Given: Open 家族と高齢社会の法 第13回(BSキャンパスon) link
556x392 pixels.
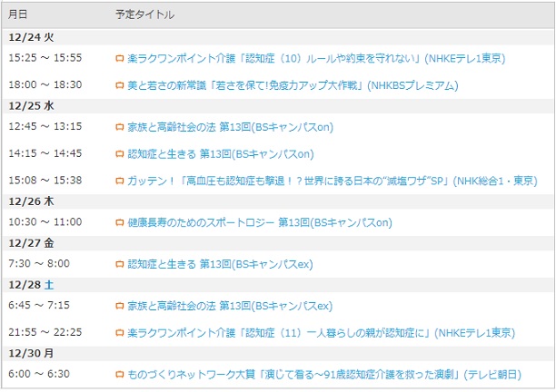Looking at the screenshot, I should point(231,127).
